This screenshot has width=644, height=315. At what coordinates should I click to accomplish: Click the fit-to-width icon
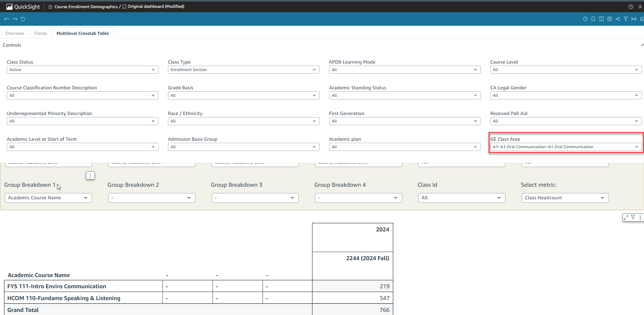(634, 19)
